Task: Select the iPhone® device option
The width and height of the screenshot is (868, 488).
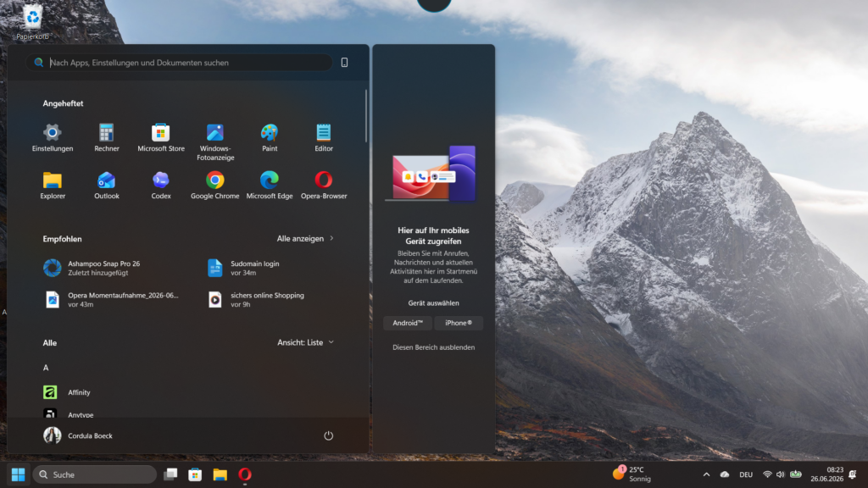Action: point(459,323)
